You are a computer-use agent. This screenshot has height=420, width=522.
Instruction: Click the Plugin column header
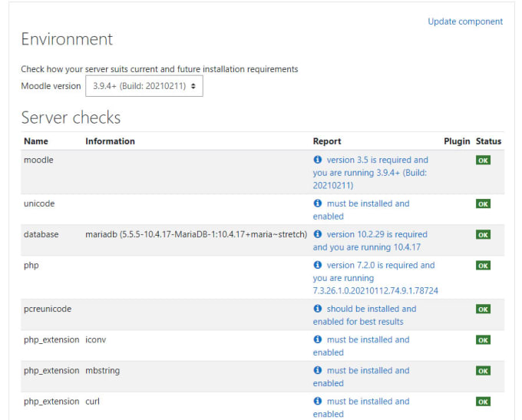(x=457, y=141)
